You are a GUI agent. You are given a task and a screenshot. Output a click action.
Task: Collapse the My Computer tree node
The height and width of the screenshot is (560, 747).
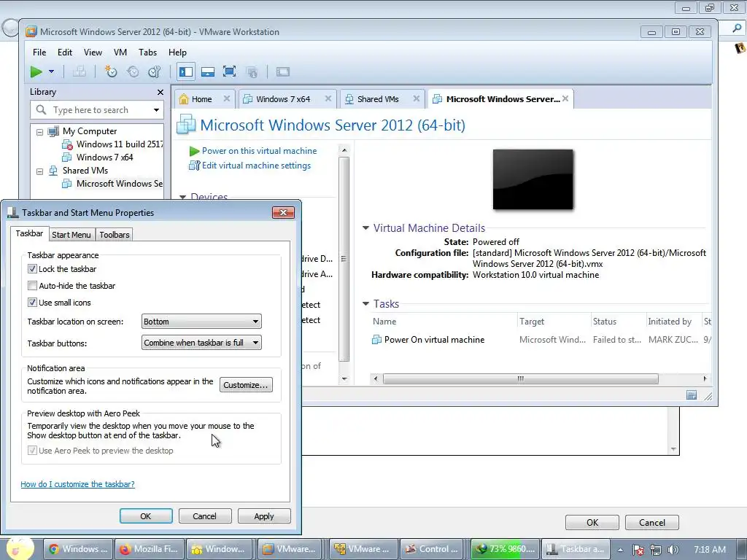(x=39, y=132)
